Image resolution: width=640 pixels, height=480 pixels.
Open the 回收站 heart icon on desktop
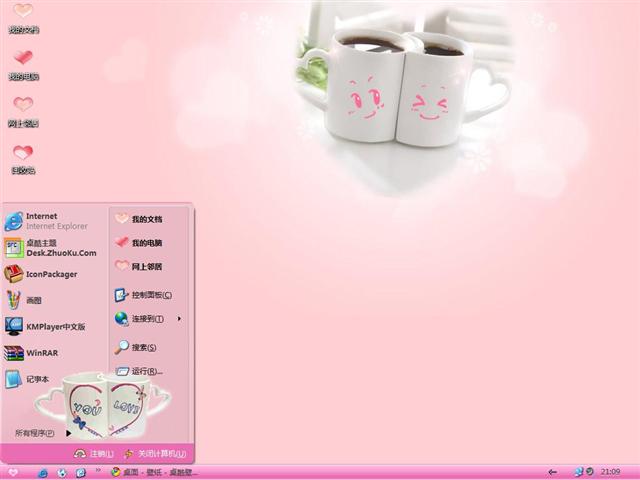pyautogui.click(x=23, y=160)
